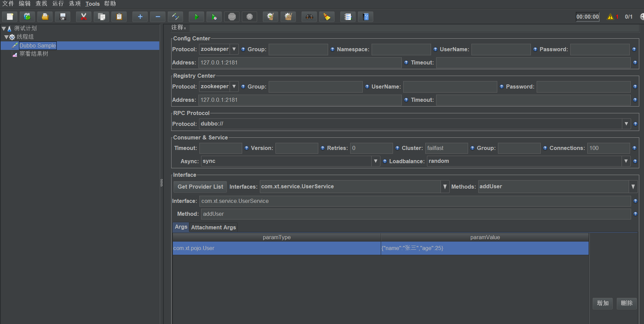Screen dimensions: 644x324
Task: Open the function helper list icon
Action: click(348, 17)
